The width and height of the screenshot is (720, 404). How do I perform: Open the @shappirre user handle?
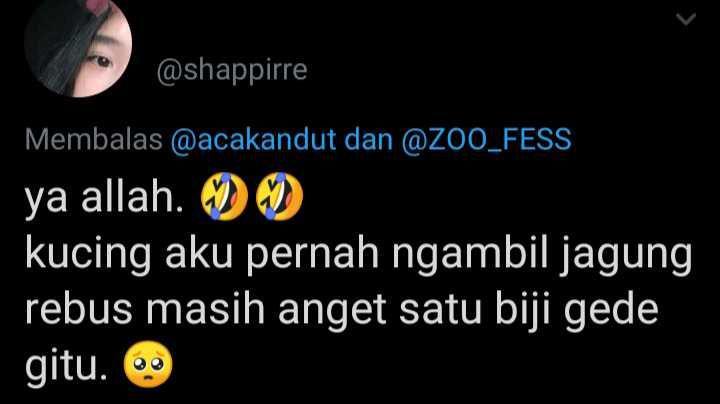click(232, 71)
